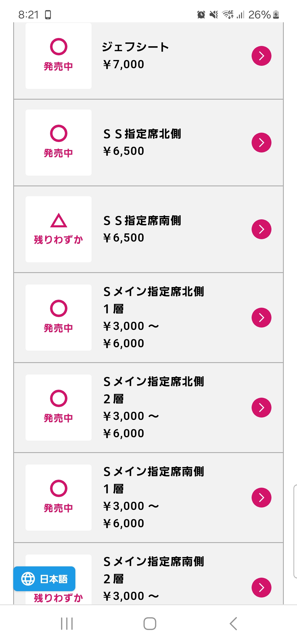This screenshot has height=644, width=297.
Task: Choose Ｓメイン指定席北側 1層 seat title
Action: pyautogui.click(x=153, y=300)
